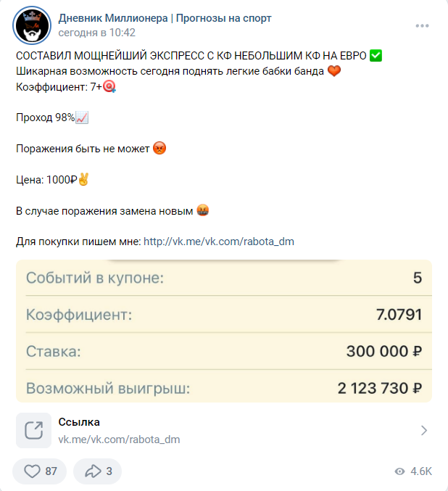
Task: Expand the link card's right chevron
Action: click(424, 431)
